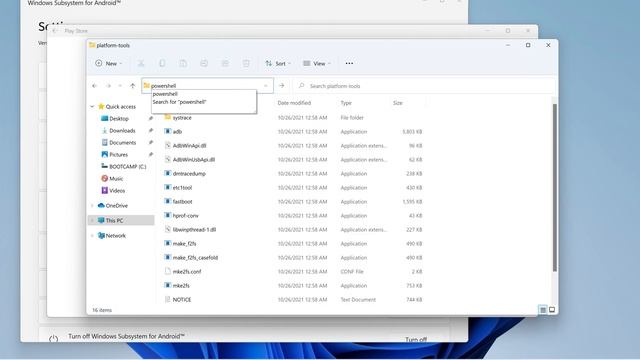Go up one folder level
The width and height of the screenshot is (640, 360).
(132, 86)
